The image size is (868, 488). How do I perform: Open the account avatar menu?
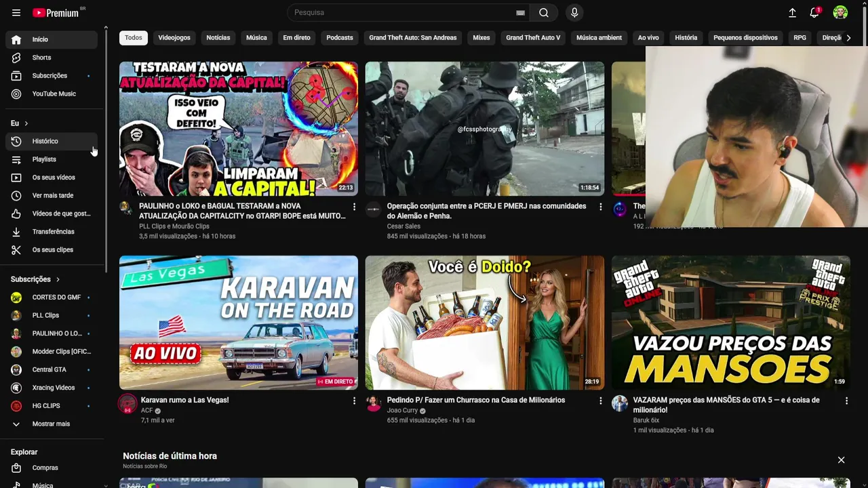[840, 12]
